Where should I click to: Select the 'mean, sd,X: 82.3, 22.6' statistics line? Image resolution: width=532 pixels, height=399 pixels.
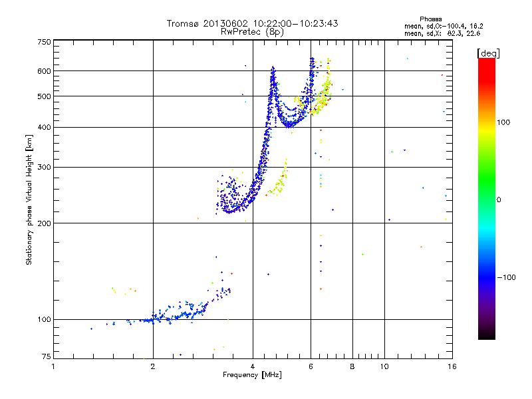pos(442,34)
